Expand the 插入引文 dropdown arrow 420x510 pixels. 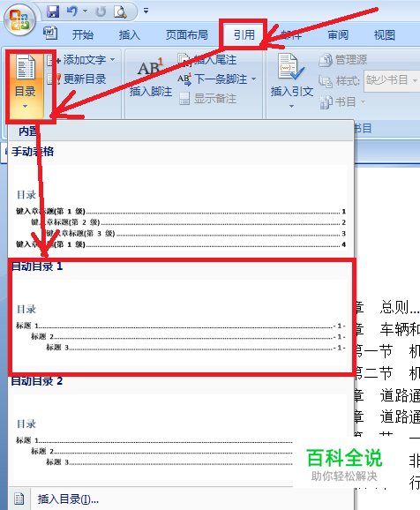(291, 106)
